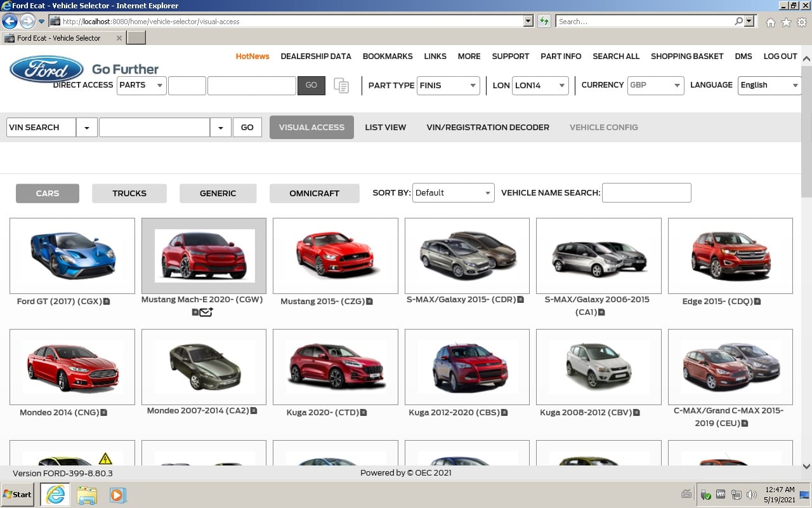Click the GO button next to VIN search
Viewport: 812px width, 508px height.
tap(247, 128)
